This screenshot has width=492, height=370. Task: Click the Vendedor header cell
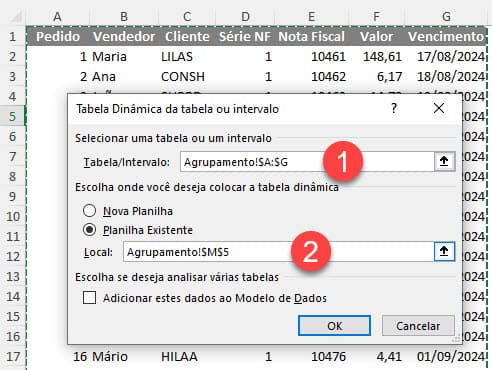click(x=124, y=36)
